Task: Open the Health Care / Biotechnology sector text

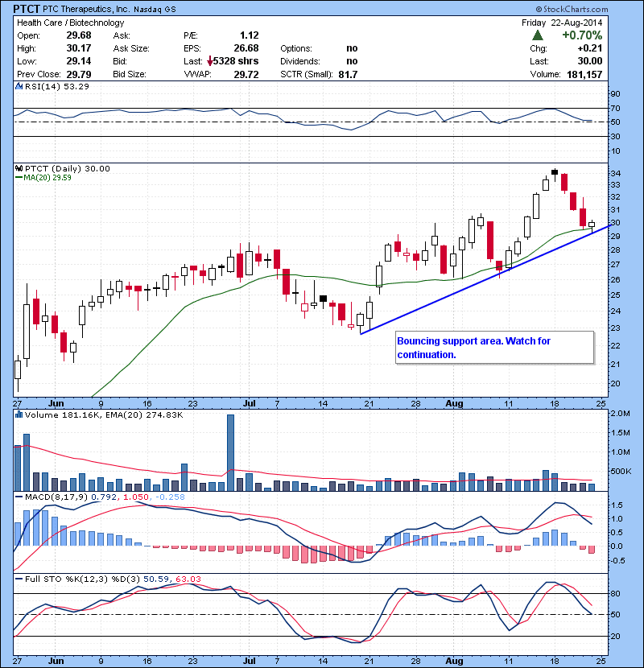Action: coord(70,23)
